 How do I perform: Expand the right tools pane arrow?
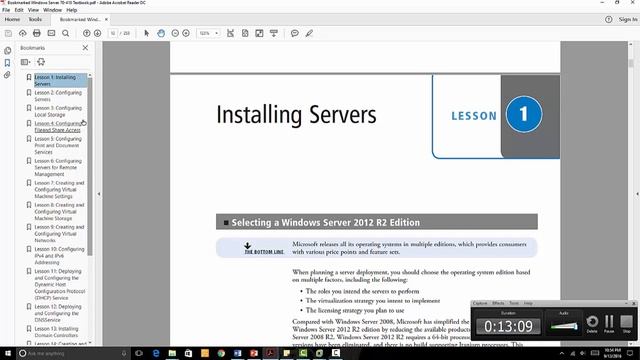coord(637,194)
